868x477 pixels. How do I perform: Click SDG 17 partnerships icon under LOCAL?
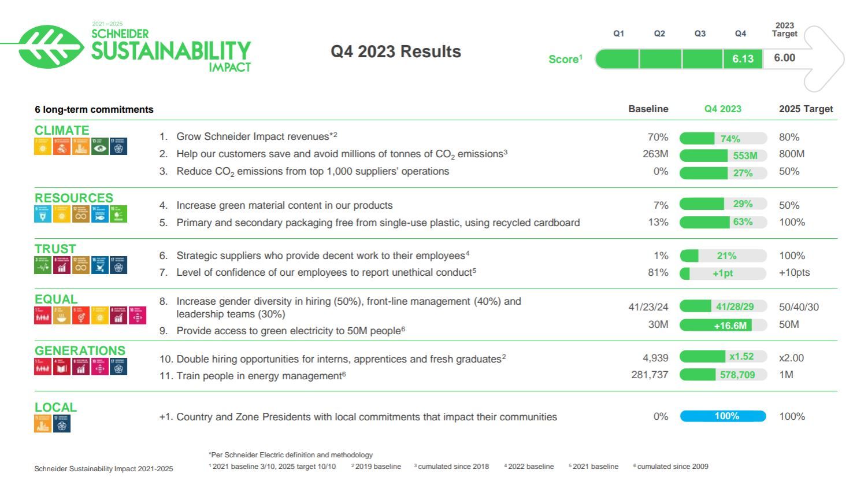pos(62,423)
